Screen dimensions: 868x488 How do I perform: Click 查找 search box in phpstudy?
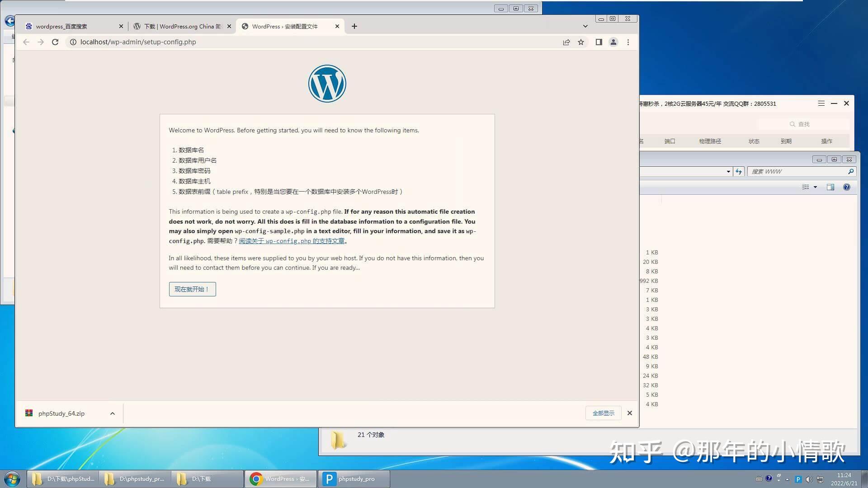pyautogui.click(x=804, y=124)
